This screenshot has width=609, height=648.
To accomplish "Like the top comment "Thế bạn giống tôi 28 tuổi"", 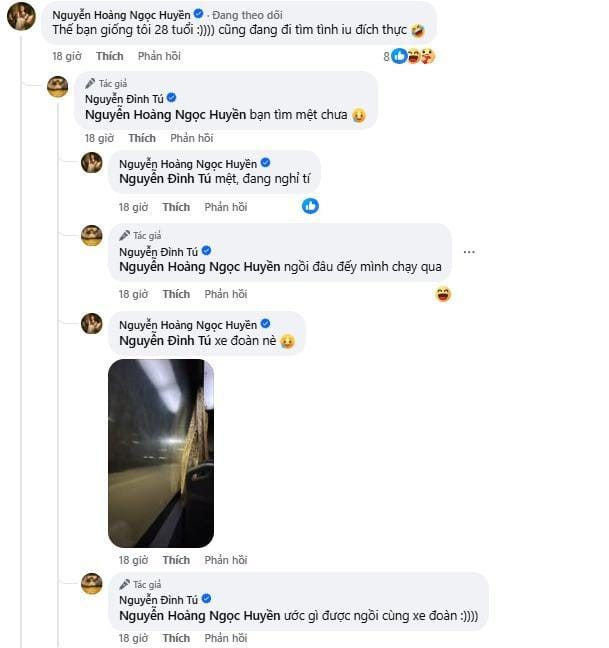I will (109, 57).
